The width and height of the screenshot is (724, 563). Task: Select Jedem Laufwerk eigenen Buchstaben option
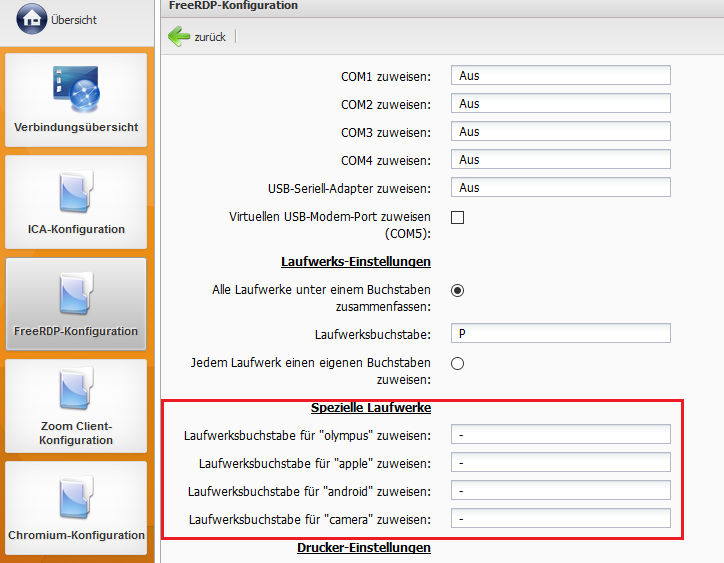pos(458,363)
